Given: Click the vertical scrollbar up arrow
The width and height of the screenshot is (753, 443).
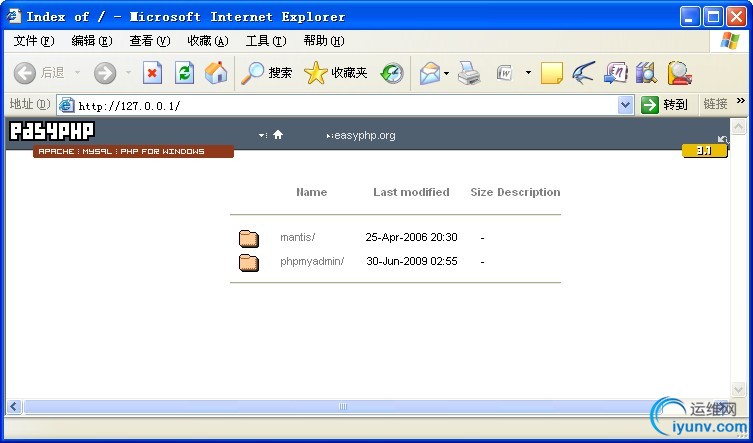Looking at the screenshot, I should click(x=738, y=126).
